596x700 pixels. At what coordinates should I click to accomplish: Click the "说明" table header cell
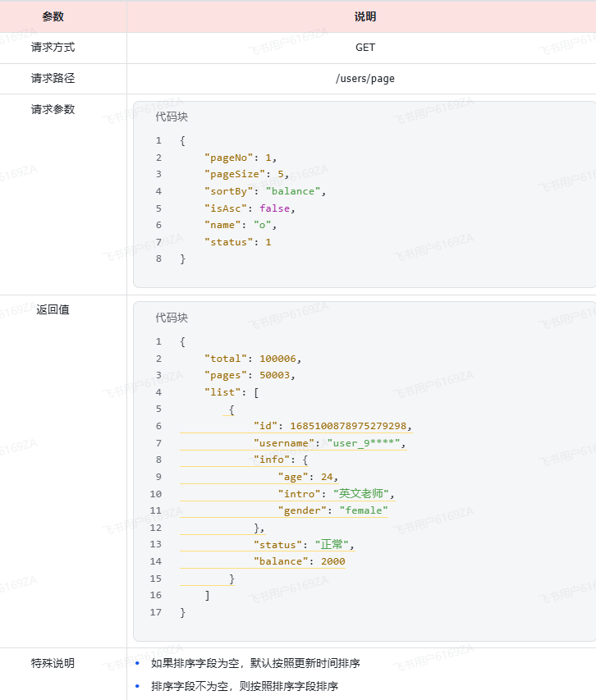click(364, 16)
